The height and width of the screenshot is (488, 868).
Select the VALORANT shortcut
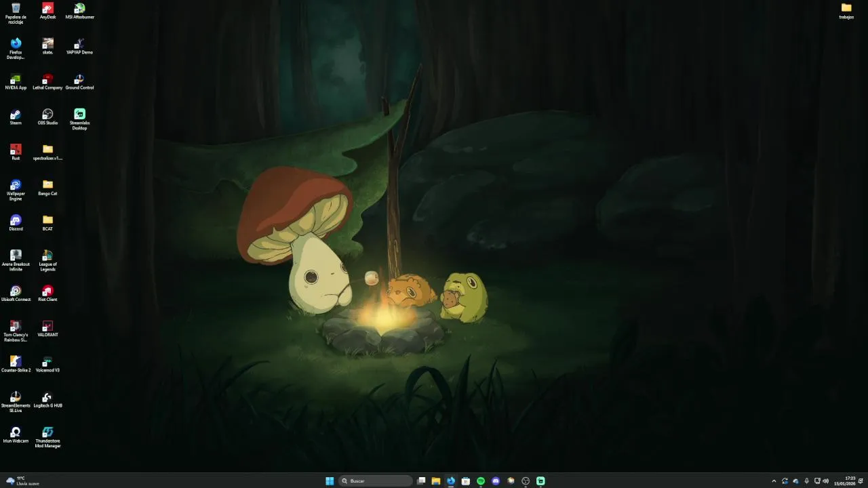tap(47, 328)
